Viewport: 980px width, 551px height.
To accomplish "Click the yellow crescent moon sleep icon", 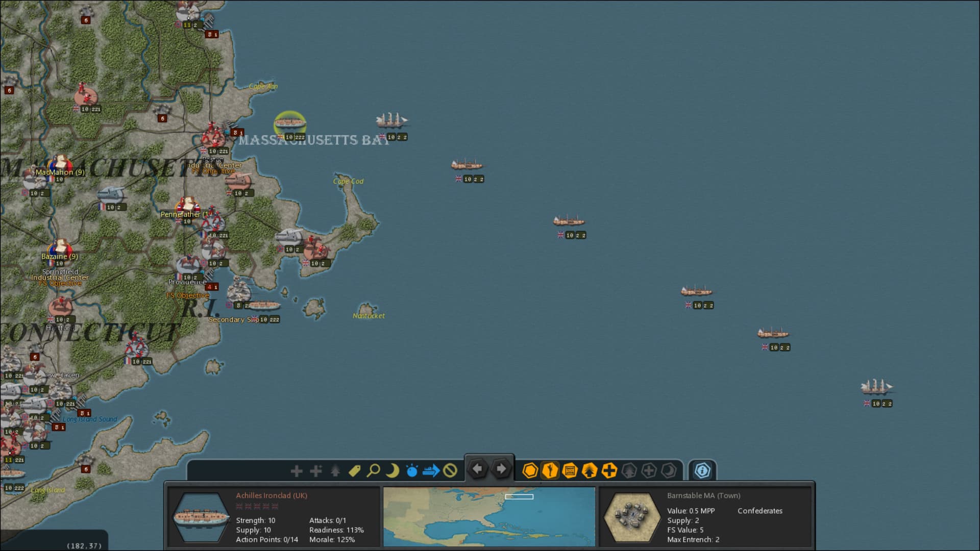I will click(393, 470).
